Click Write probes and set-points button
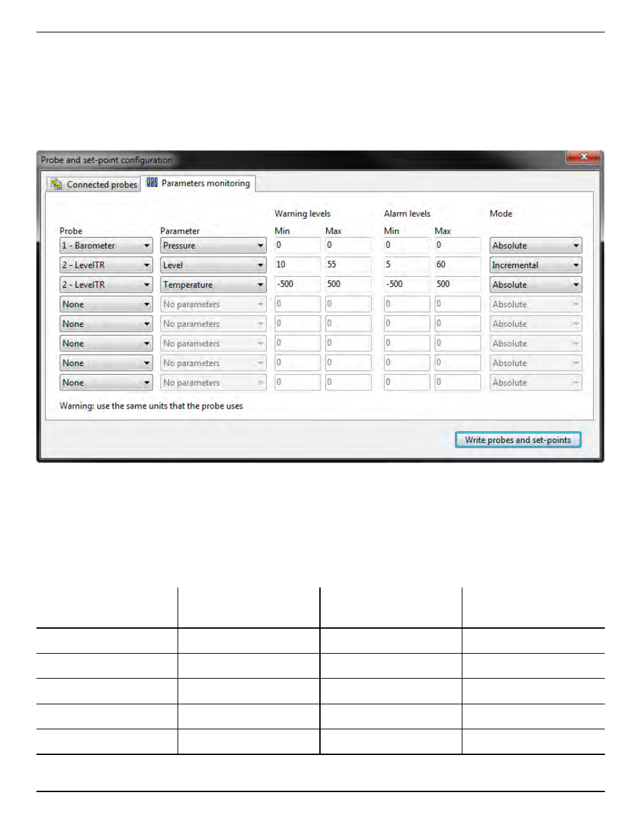The height and width of the screenshot is (834, 644). 518,440
